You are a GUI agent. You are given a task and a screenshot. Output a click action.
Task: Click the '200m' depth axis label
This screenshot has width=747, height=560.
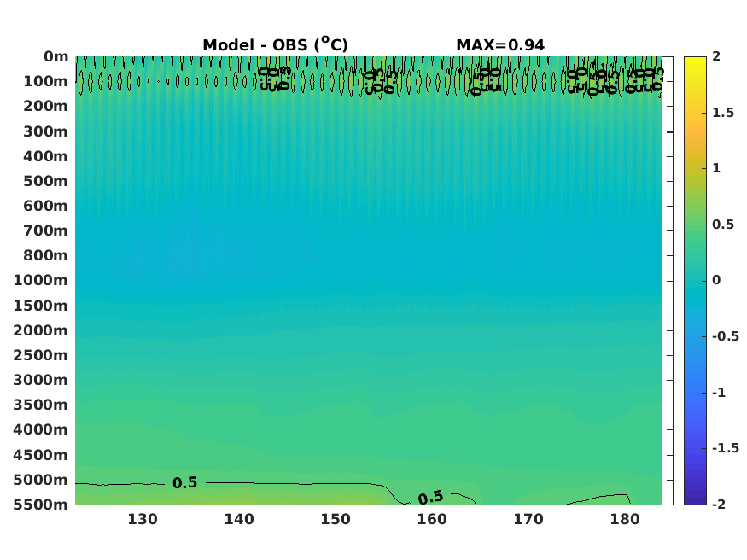pyautogui.click(x=46, y=106)
